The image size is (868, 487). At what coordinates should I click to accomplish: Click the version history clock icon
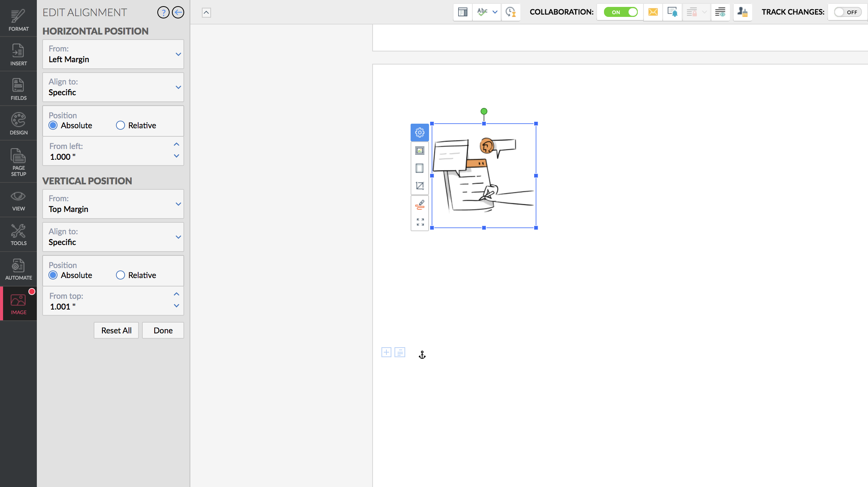[x=510, y=12]
